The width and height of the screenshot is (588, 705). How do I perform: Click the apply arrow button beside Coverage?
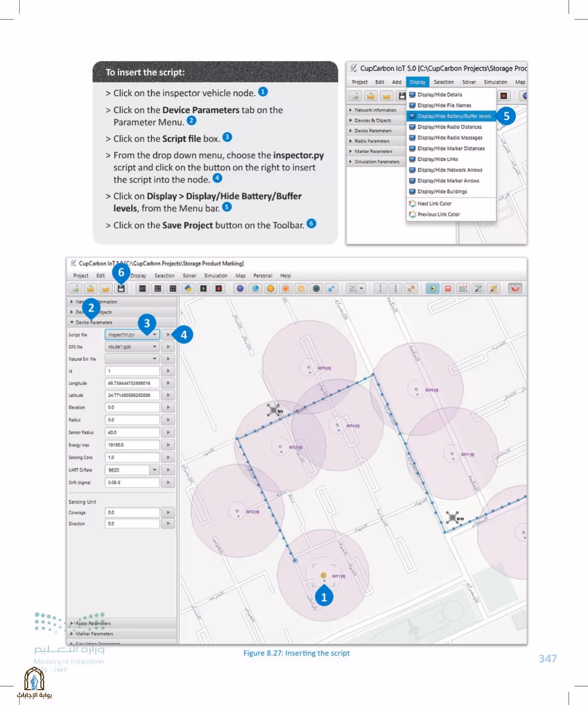click(168, 512)
